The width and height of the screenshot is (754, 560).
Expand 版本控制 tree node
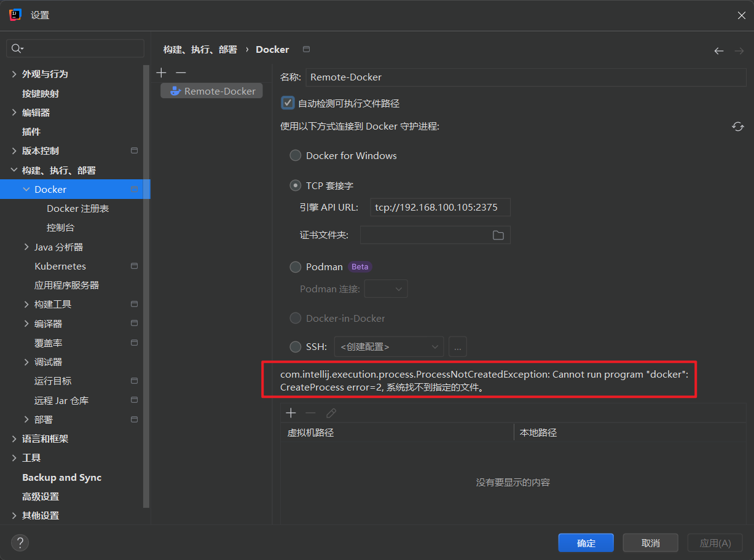click(x=14, y=150)
